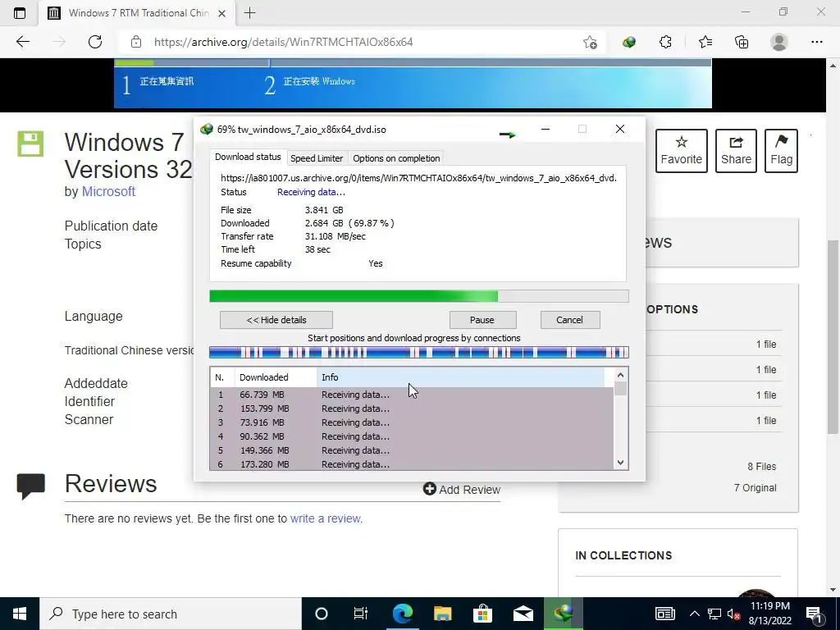
Task: Click the address bar URL
Action: point(283,42)
